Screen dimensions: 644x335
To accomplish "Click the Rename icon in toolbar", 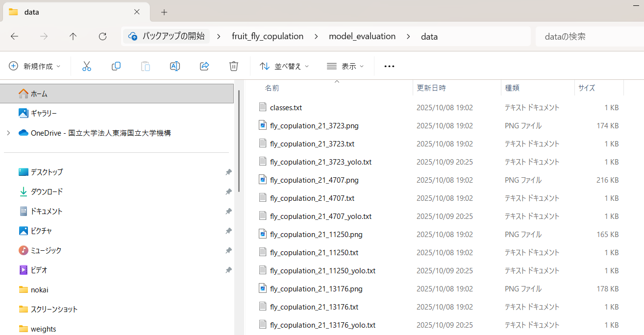I will click(174, 66).
